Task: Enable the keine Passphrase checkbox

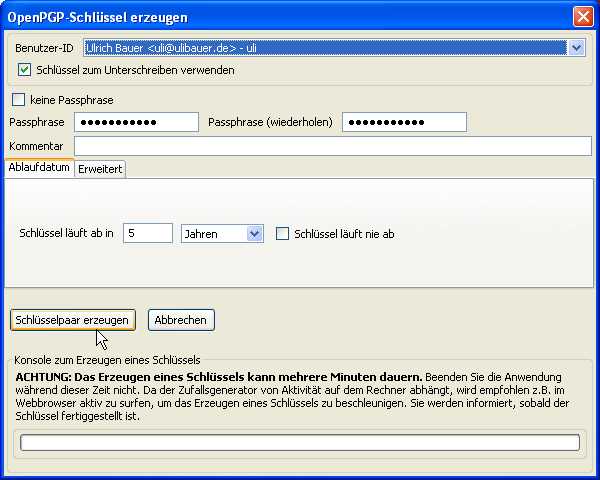Action: (18, 100)
